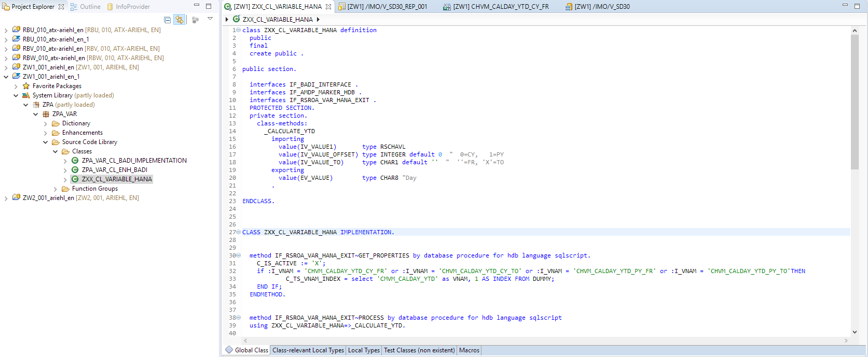Toggle Link with Editor in Project Explorer
868x357 pixels.
click(180, 20)
